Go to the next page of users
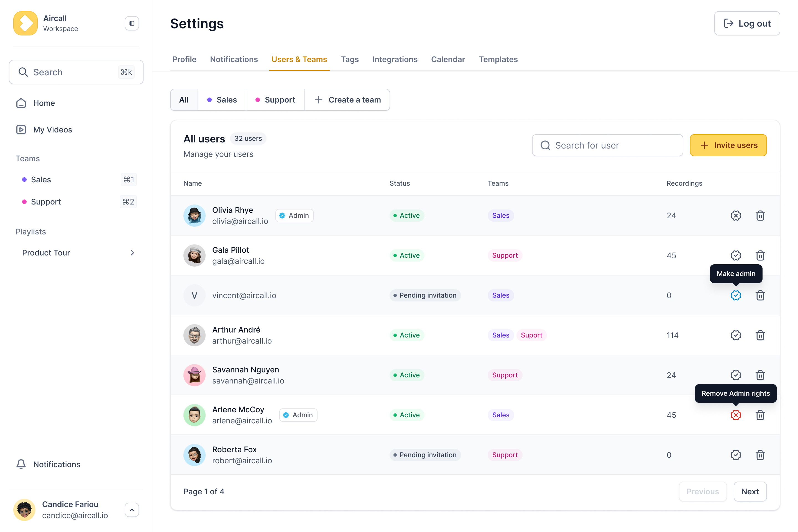The height and width of the screenshot is (532, 798). point(750,491)
